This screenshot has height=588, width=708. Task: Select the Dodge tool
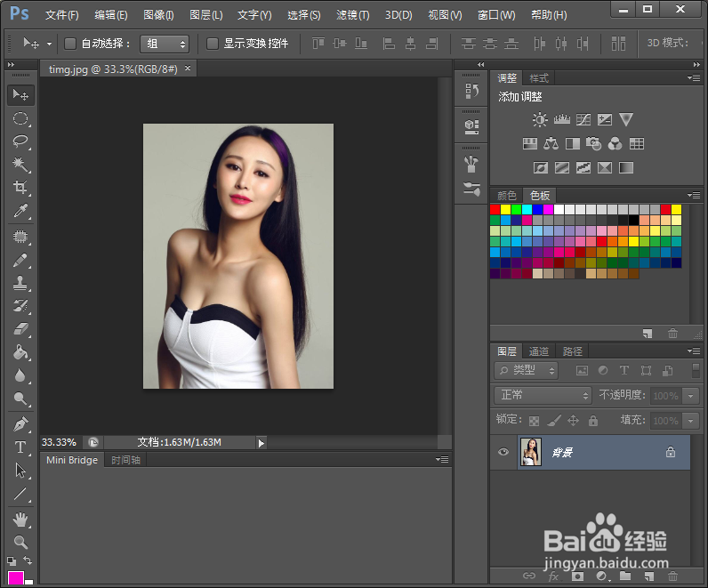click(x=20, y=399)
